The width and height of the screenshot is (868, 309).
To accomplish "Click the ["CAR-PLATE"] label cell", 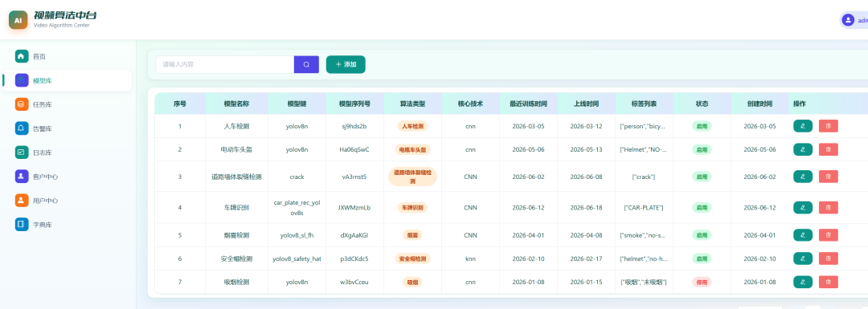I will (644, 207).
